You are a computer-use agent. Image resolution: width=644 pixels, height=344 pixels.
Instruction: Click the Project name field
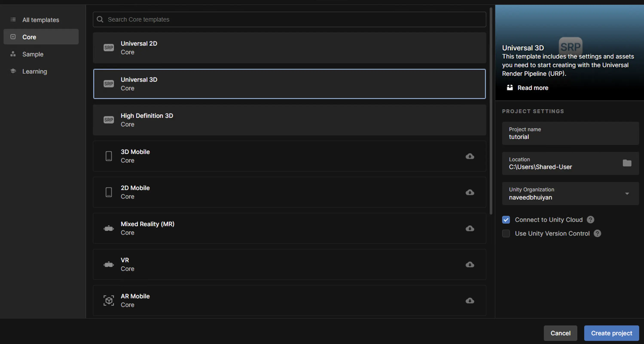point(570,134)
